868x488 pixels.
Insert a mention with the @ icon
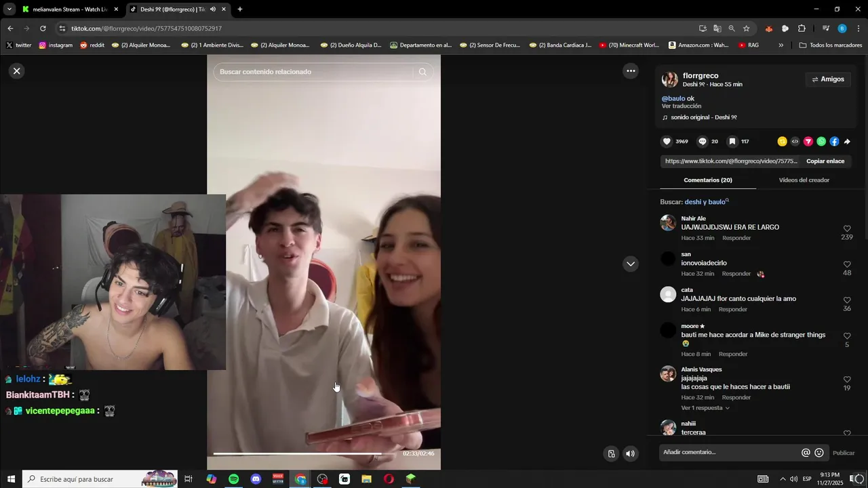click(x=806, y=453)
